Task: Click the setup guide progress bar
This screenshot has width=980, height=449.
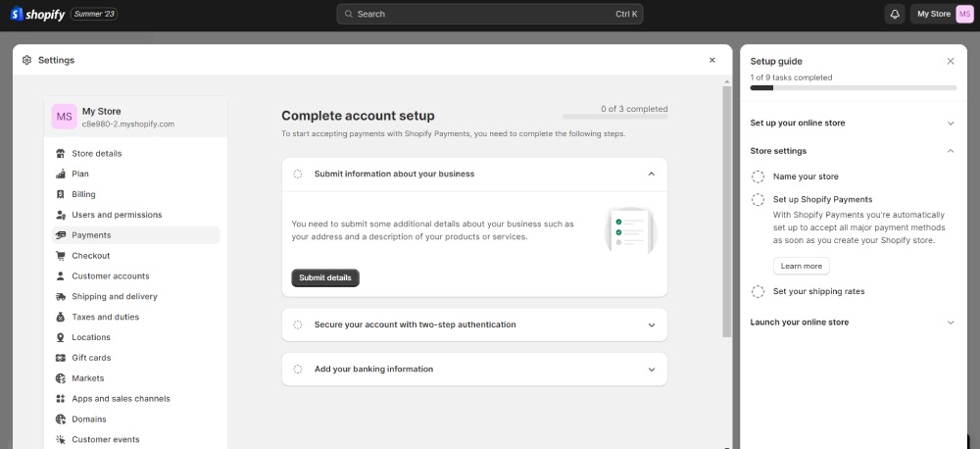Action: pos(854,88)
